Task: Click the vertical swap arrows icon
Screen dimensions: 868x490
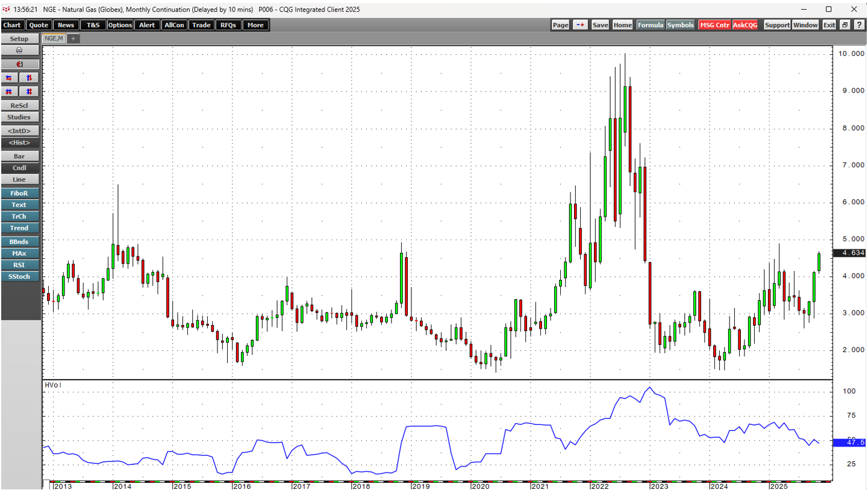Action: tap(29, 78)
